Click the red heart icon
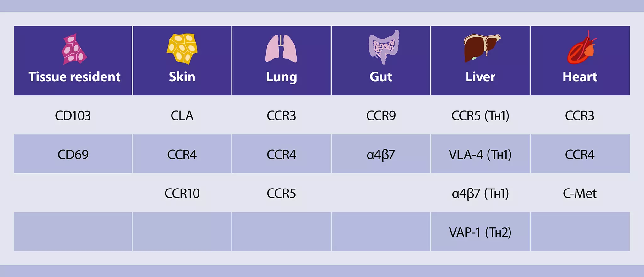Viewport: 644px width, 277px height. 581,48
